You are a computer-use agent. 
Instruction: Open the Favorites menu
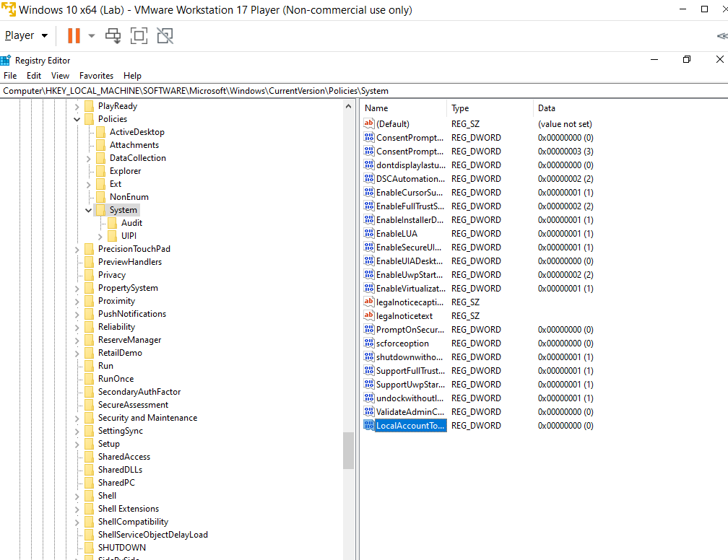coord(96,76)
